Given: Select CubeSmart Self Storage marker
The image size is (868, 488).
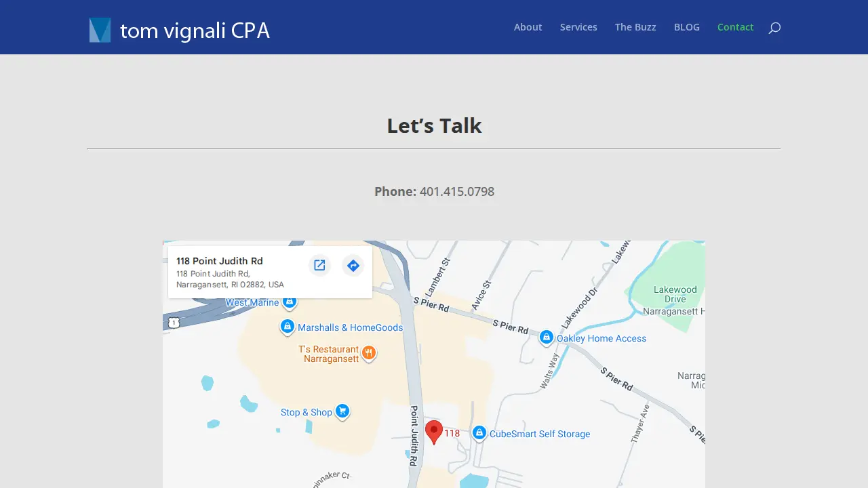Looking at the screenshot, I should click(x=479, y=433).
